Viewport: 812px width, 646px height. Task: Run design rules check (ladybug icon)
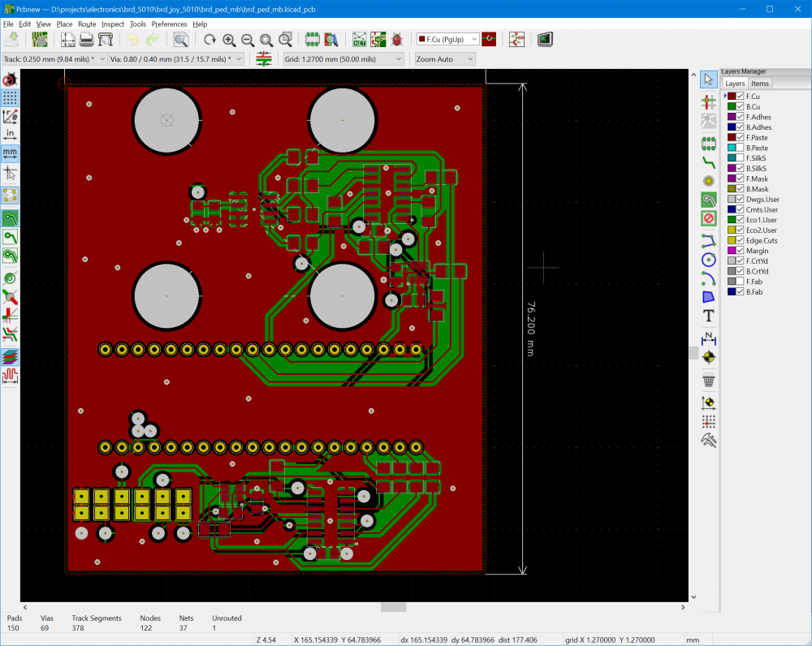click(397, 39)
